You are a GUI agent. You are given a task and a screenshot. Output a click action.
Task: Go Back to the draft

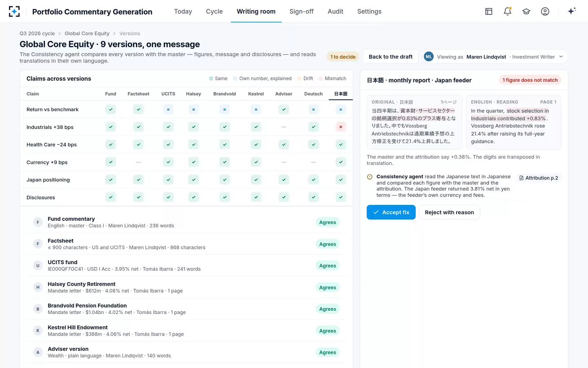click(390, 57)
